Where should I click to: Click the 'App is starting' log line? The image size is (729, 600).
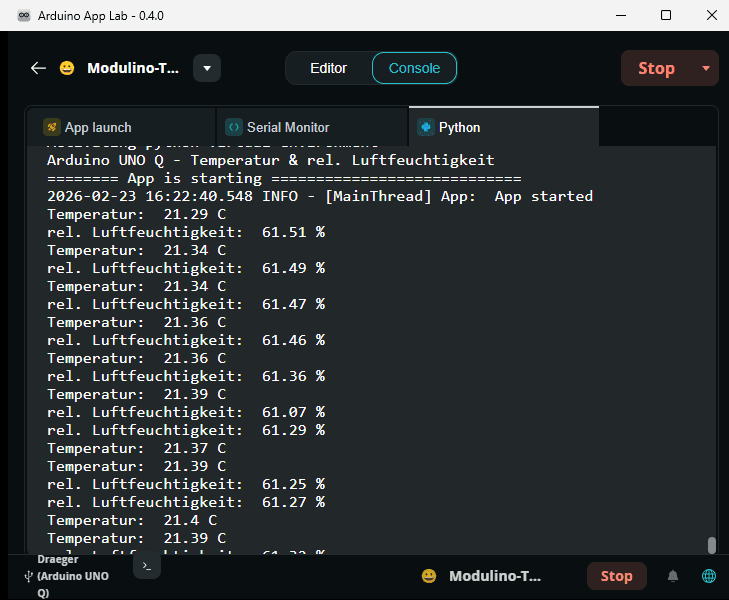point(284,178)
